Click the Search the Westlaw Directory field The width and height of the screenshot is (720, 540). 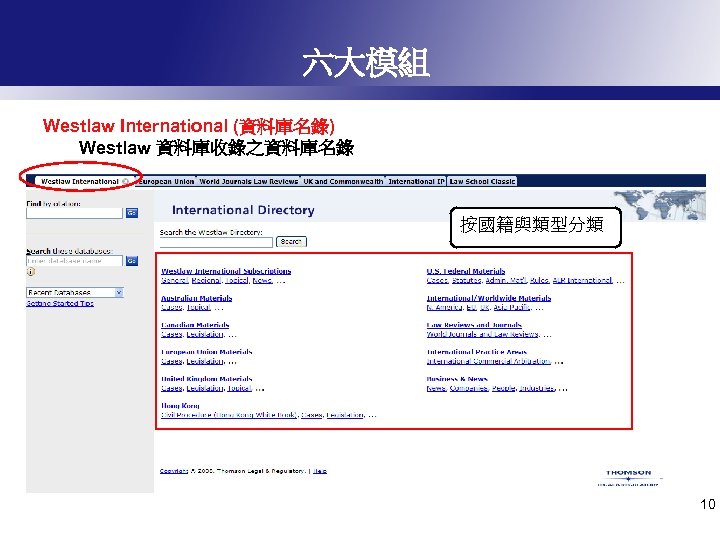pyautogui.click(x=216, y=242)
